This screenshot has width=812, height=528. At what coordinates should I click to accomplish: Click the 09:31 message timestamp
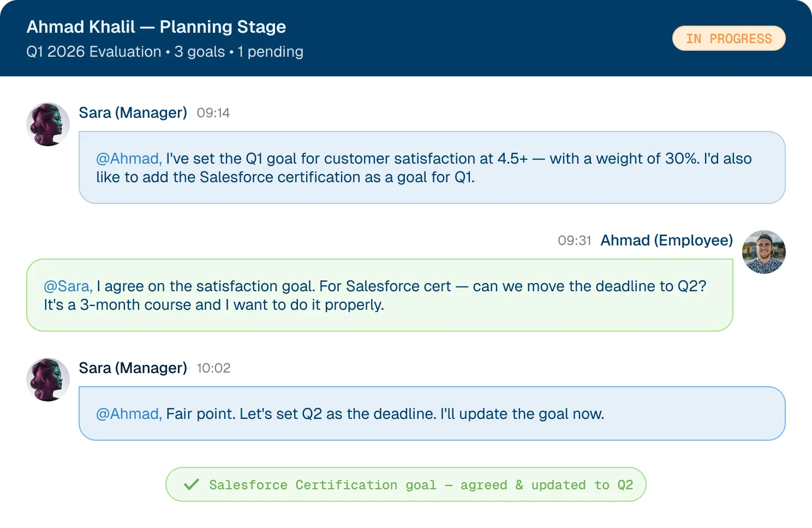pyautogui.click(x=575, y=241)
